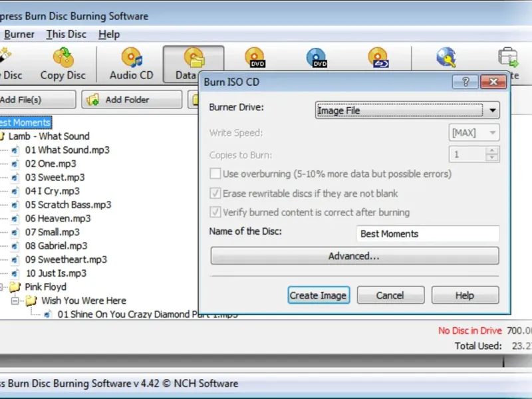Image resolution: width=532 pixels, height=399 pixels.
Task: Decrease Copies to Burn with down arrow
Action: point(492,158)
